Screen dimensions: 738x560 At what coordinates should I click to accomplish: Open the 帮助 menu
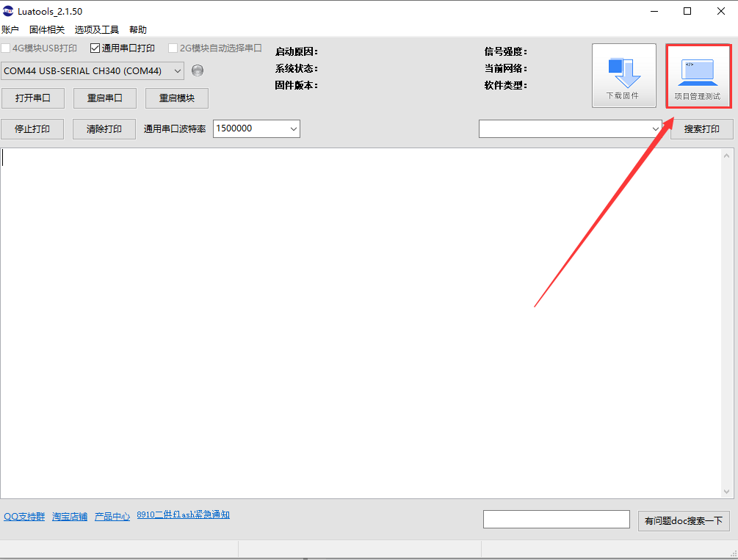click(x=138, y=29)
